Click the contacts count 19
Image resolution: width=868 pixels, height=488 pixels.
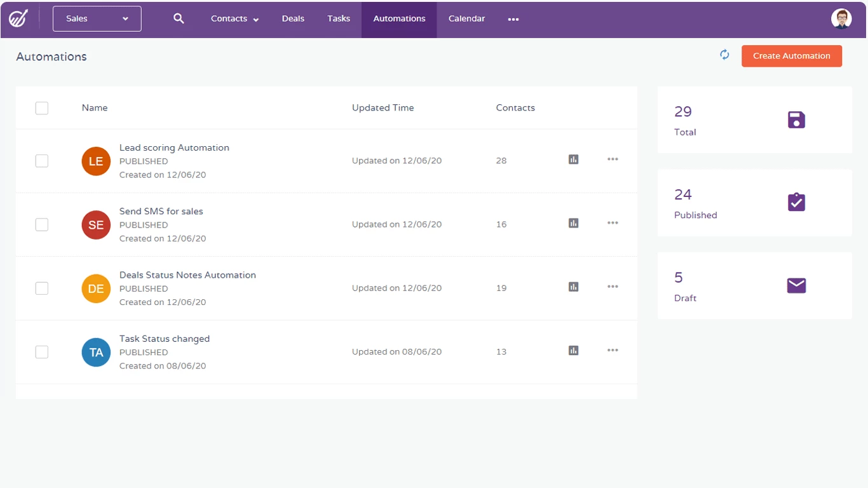coord(501,288)
